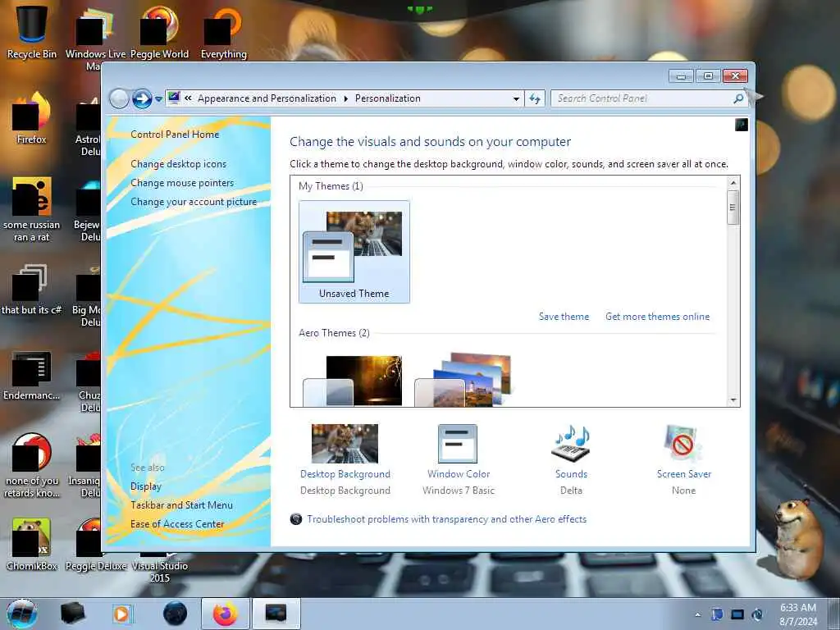This screenshot has height=630, width=840.
Task: Click the hamster desktop gadget
Action: point(797,540)
